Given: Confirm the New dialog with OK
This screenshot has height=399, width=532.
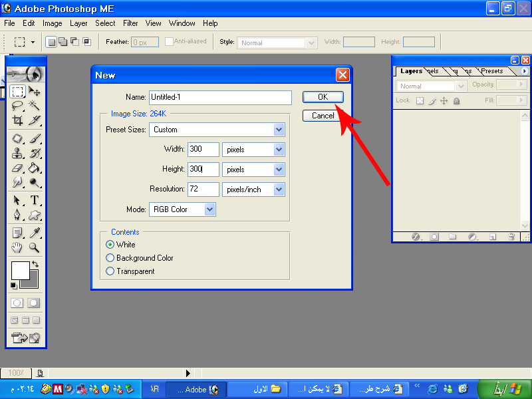Looking at the screenshot, I should [x=323, y=97].
